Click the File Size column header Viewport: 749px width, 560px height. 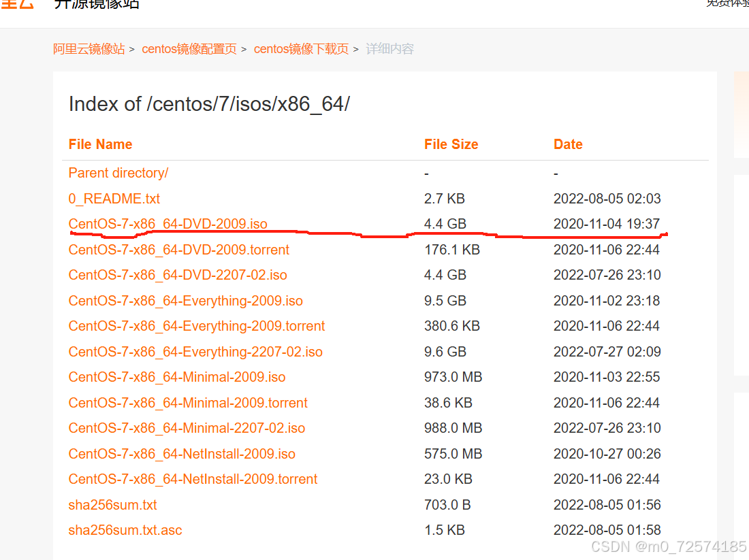coord(451,144)
